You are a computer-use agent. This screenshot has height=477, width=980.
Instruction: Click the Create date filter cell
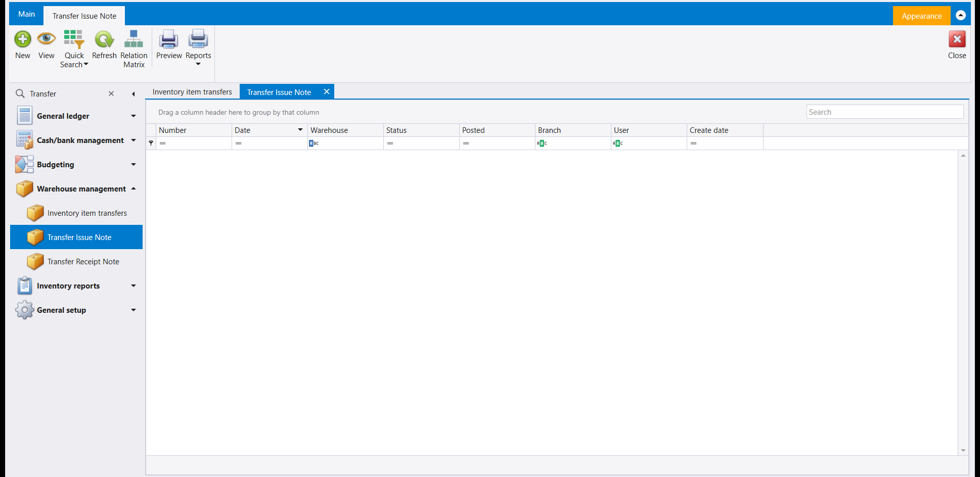[x=725, y=144]
